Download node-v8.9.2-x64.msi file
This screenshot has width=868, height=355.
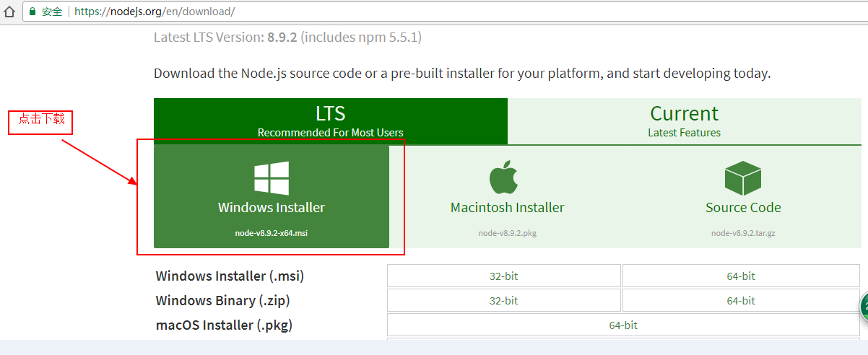(272, 233)
